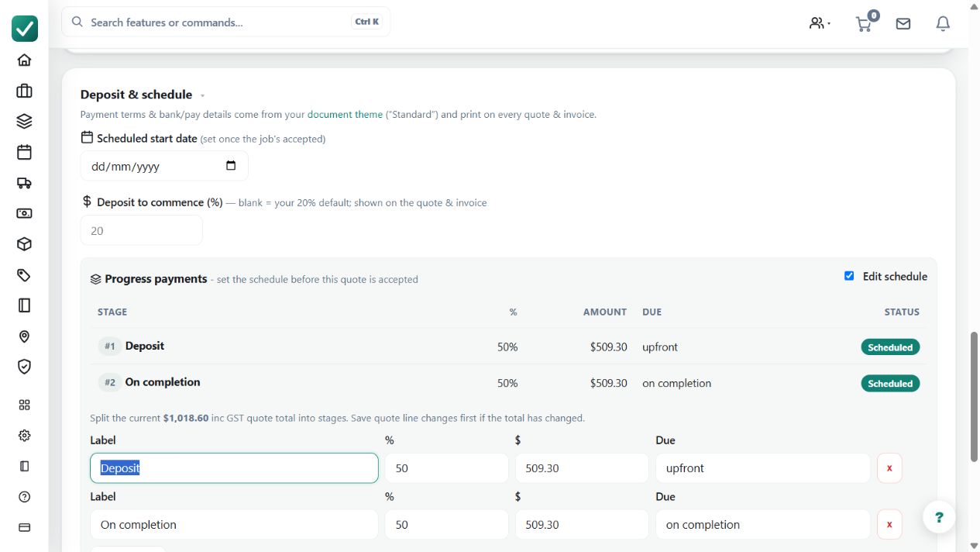980x552 pixels.
Task: Open the map pin location icon
Action: click(24, 336)
